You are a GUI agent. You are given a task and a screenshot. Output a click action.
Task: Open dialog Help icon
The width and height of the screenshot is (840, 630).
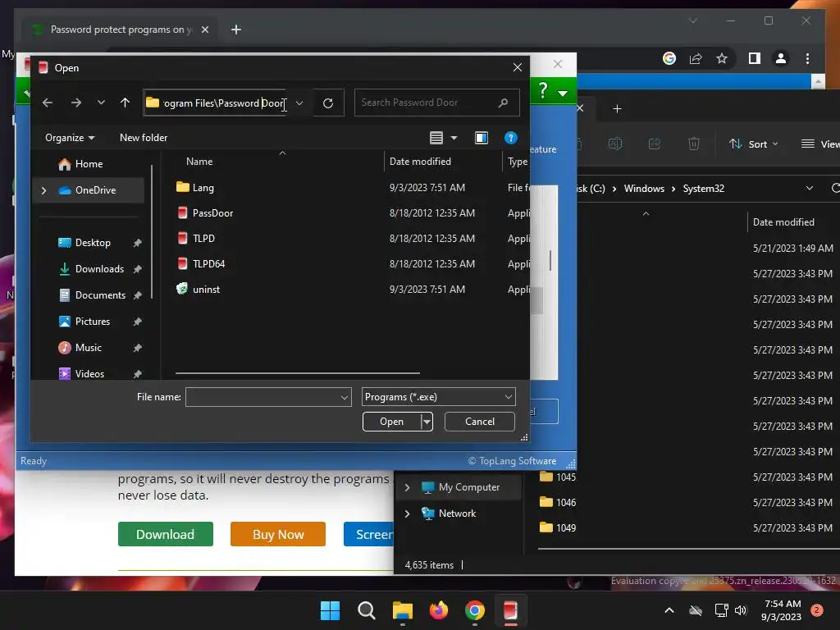pyautogui.click(x=510, y=138)
